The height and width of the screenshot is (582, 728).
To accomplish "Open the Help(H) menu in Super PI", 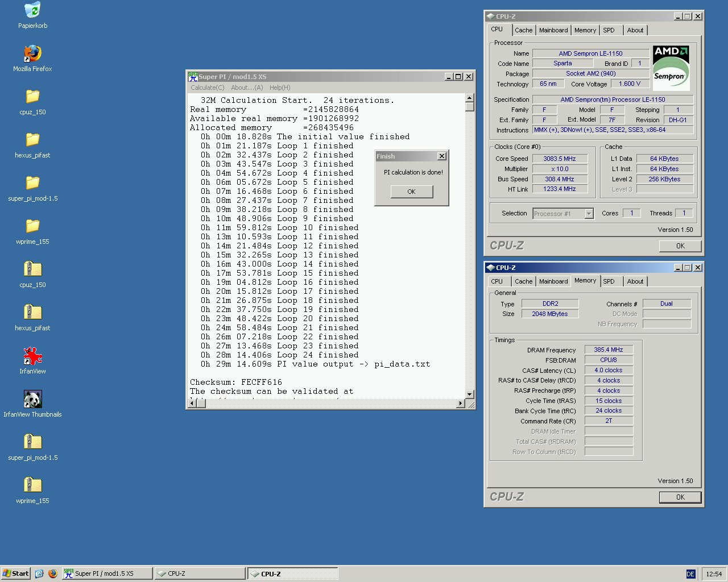I will pos(280,88).
